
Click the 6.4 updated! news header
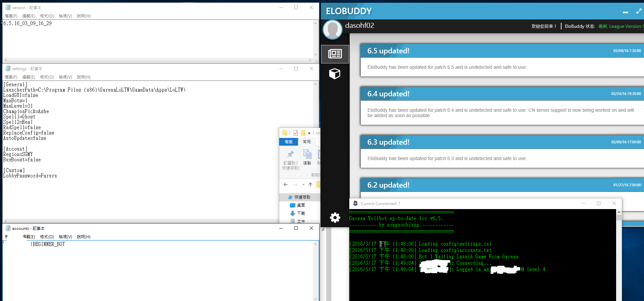pos(502,94)
